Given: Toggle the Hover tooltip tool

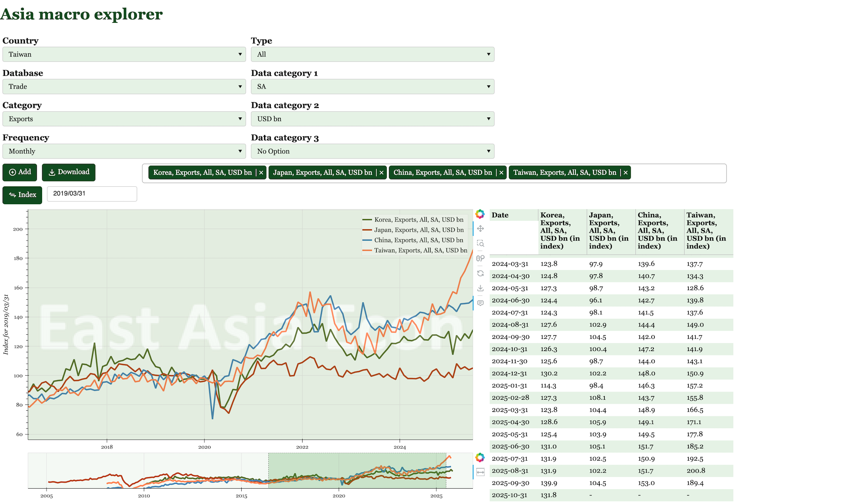Looking at the screenshot, I should [x=480, y=303].
